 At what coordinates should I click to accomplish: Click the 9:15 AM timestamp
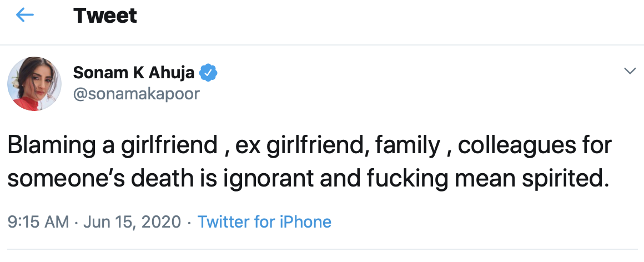coord(38,222)
